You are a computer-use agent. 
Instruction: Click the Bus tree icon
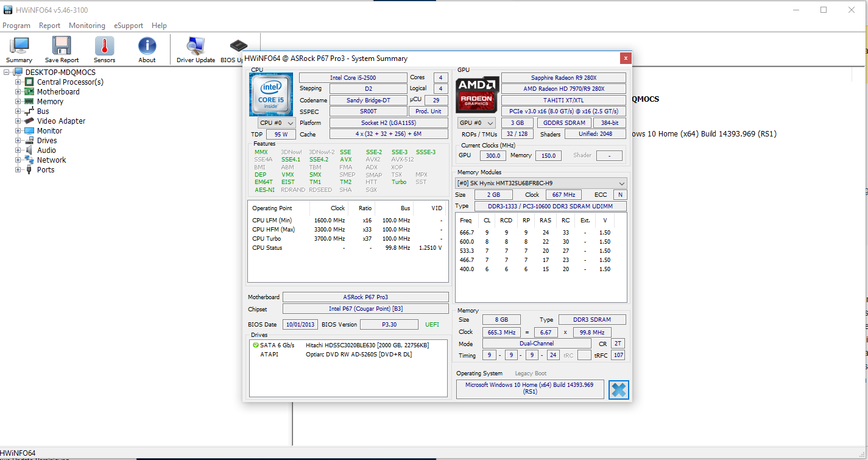pos(29,111)
